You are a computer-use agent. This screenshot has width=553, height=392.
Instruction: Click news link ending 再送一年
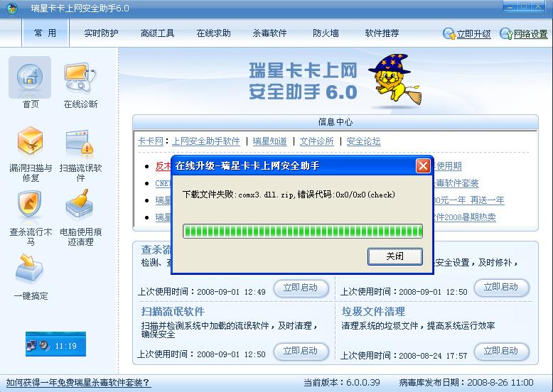[x=468, y=200]
